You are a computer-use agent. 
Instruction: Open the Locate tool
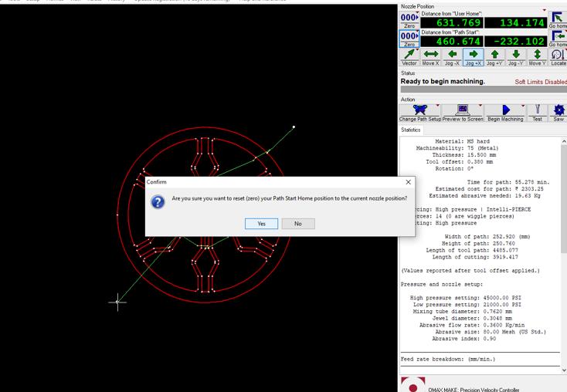(x=558, y=57)
